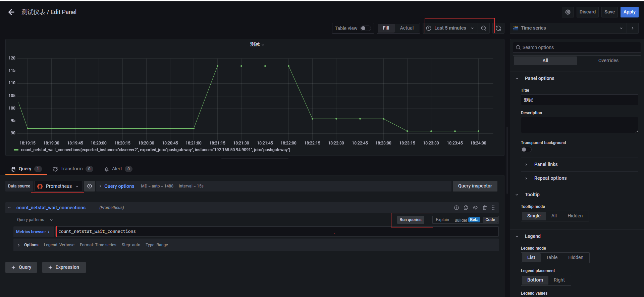Viewport: 644px width, 297px height.
Task: Open dashboard settings gear icon
Action: [568, 12]
